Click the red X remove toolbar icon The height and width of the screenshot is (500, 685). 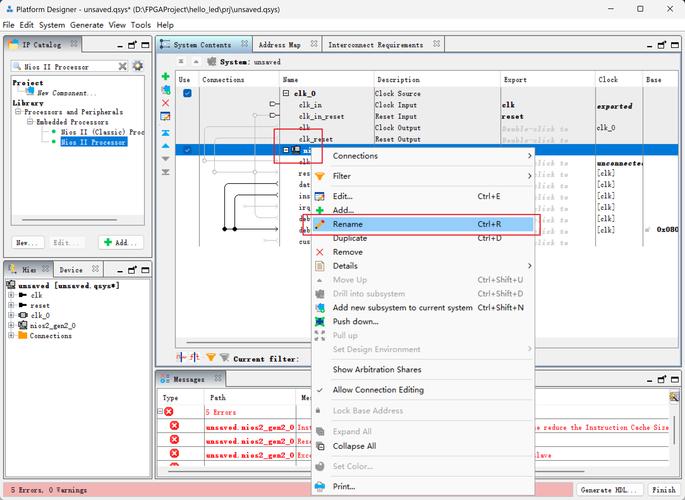tap(166, 103)
